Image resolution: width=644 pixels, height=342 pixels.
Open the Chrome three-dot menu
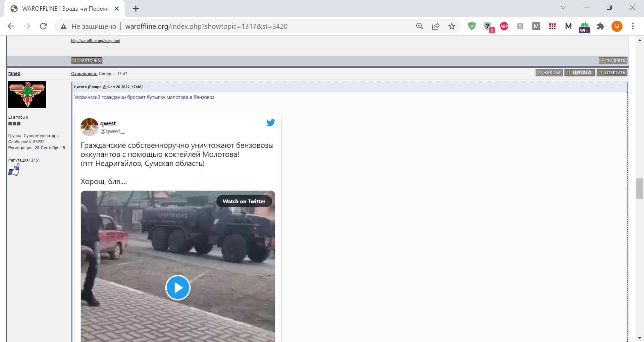(633, 26)
